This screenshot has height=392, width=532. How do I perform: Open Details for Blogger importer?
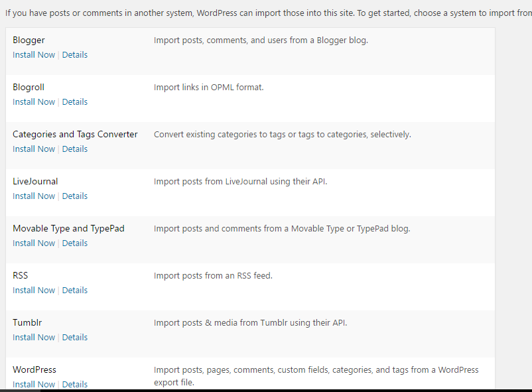point(75,54)
